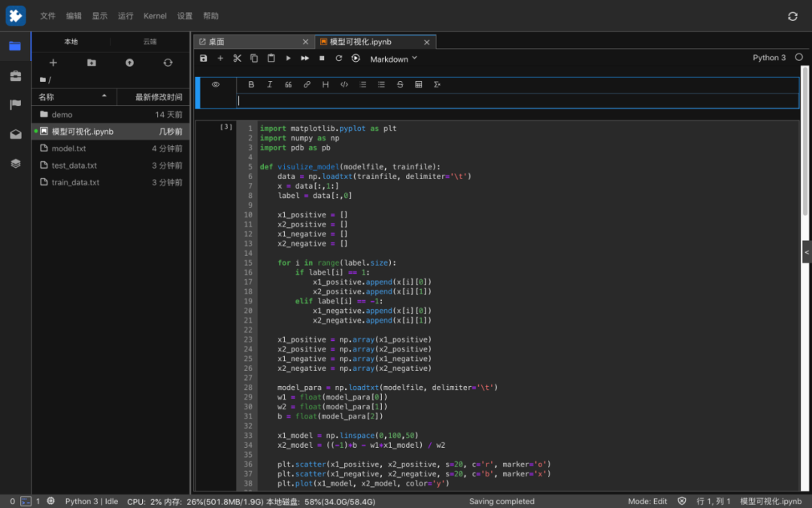This screenshot has width=812, height=508.
Task: Switch to the 云端 file source
Action: click(150, 42)
